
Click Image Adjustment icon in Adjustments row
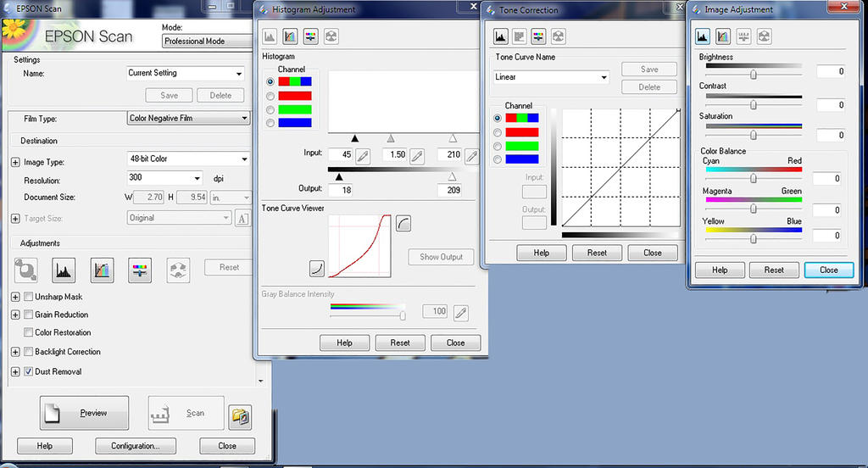[140, 270]
